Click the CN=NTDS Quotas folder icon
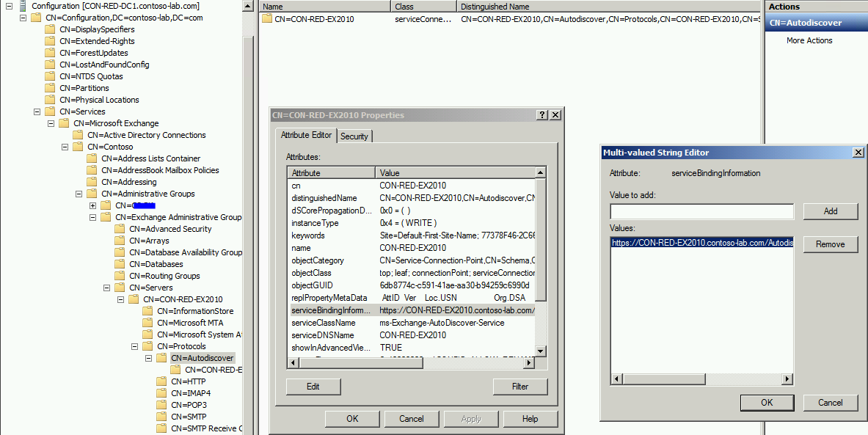Screen dimensions: 868x435 [x=51, y=76]
